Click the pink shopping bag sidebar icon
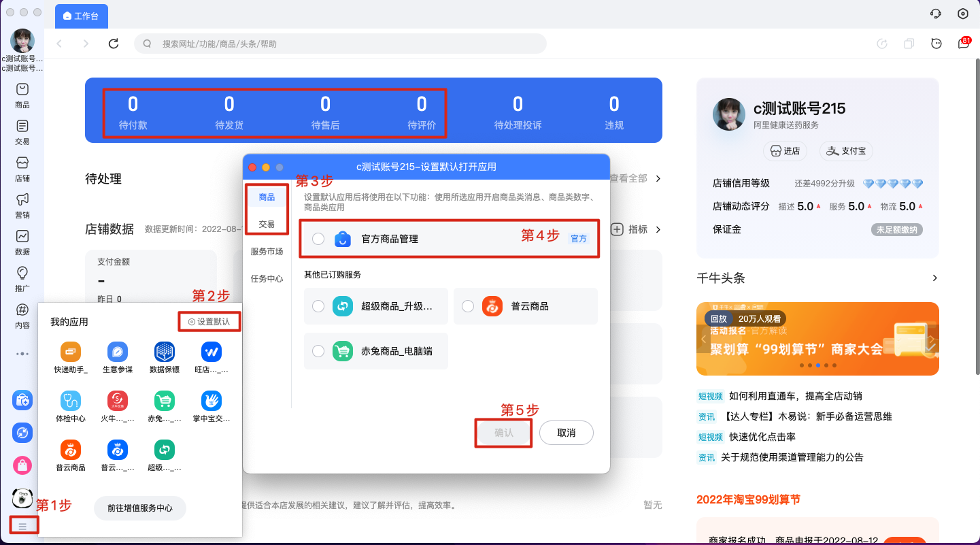The image size is (980, 545). [22, 465]
